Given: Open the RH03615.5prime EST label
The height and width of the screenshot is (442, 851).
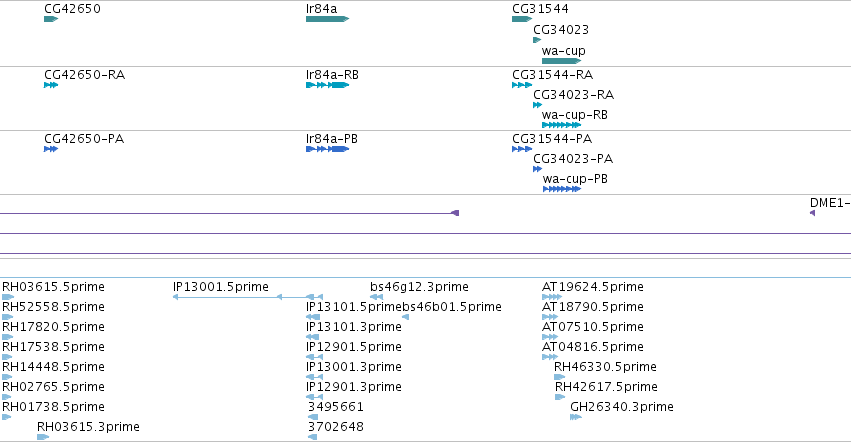Looking at the screenshot, I should (x=53, y=287).
